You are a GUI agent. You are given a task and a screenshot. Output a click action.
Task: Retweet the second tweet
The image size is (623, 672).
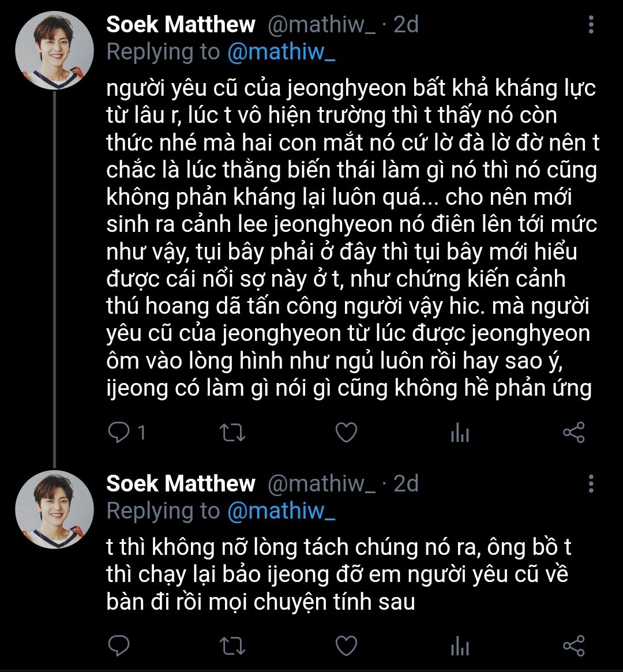pos(233,645)
